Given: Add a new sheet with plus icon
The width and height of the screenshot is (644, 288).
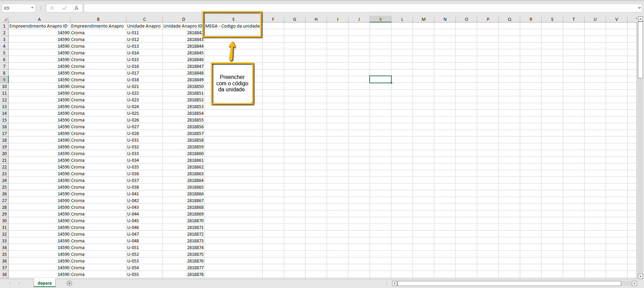Looking at the screenshot, I should tap(69, 283).
